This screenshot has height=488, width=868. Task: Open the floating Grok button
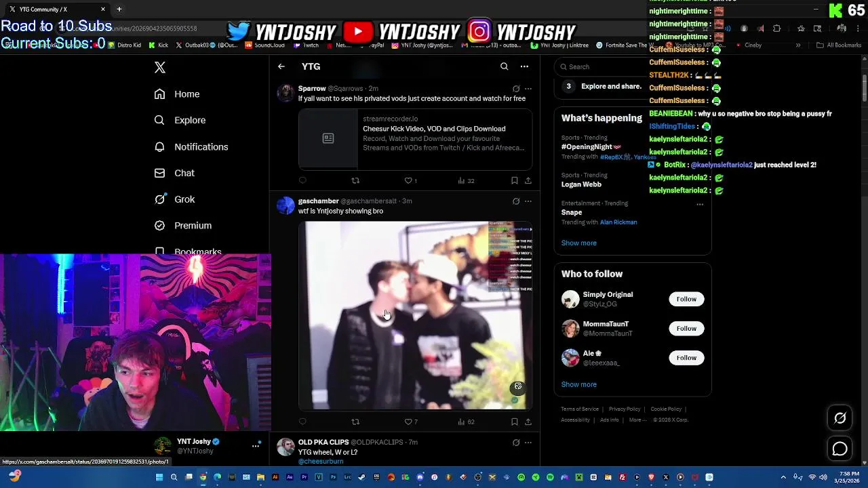pos(840,418)
